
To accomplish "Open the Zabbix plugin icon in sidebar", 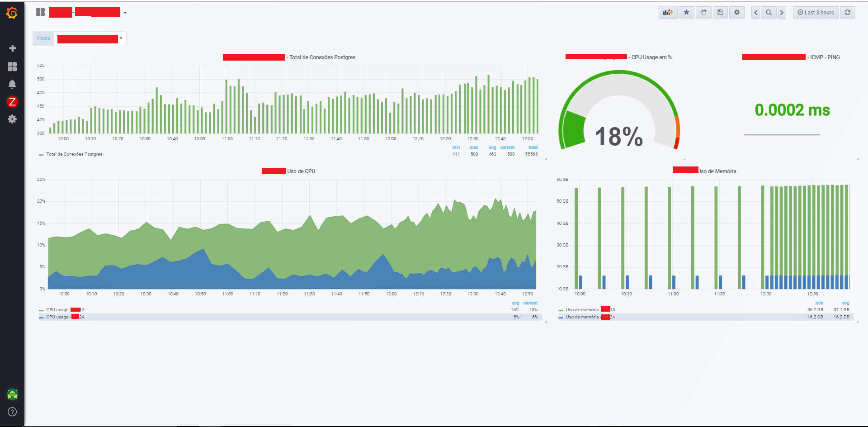I will click(12, 102).
